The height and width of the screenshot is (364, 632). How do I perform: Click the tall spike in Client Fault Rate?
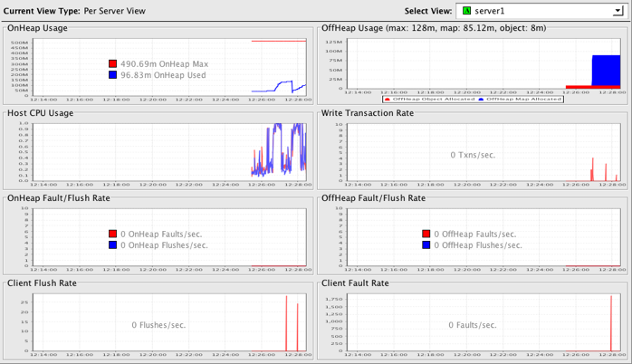[x=611, y=323]
